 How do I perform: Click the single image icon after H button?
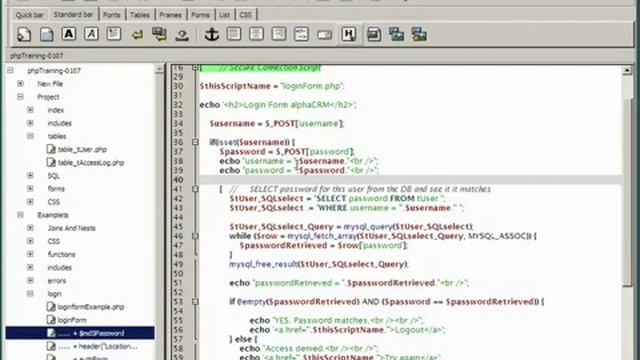[374, 34]
